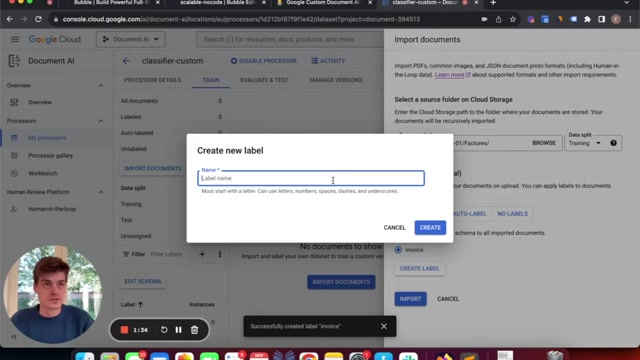Image resolution: width=640 pixels, height=360 pixels.
Task: Open a new Chrome tab
Action: [x=493, y=3]
